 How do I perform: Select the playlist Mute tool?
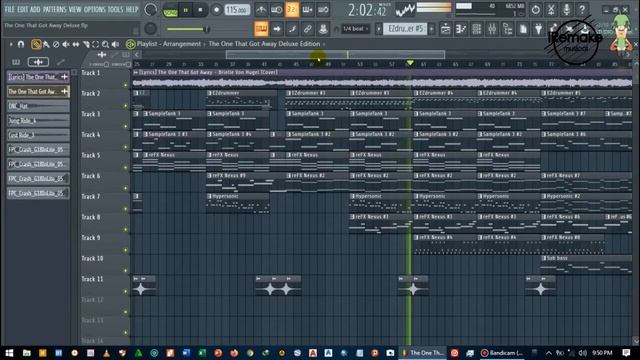point(66,44)
